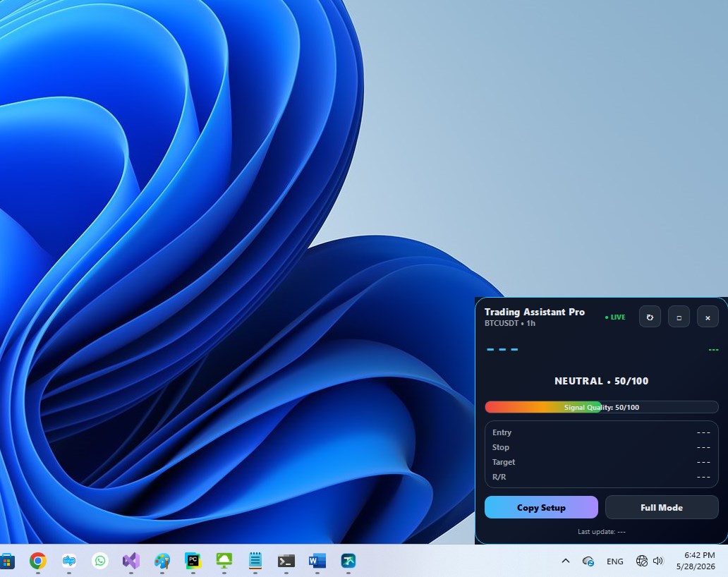This screenshot has height=577, width=728.
Task: Click the BTCUSDT • 1h symbol label
Action: [x=510, y=323]
